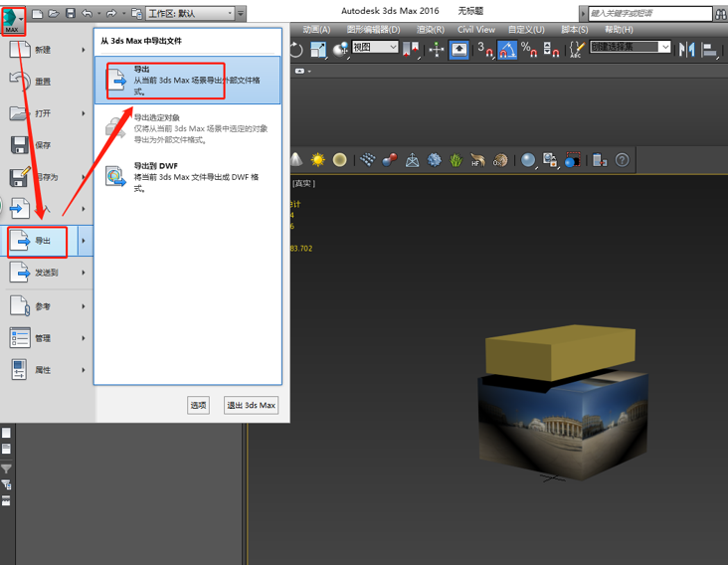
Task: Open the 视图 reference coordinate dropdown
Action: (375, 47)
